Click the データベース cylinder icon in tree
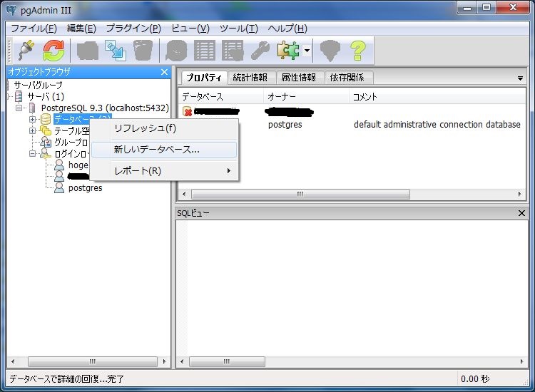 pyautogui.click(x=46, y=119)
